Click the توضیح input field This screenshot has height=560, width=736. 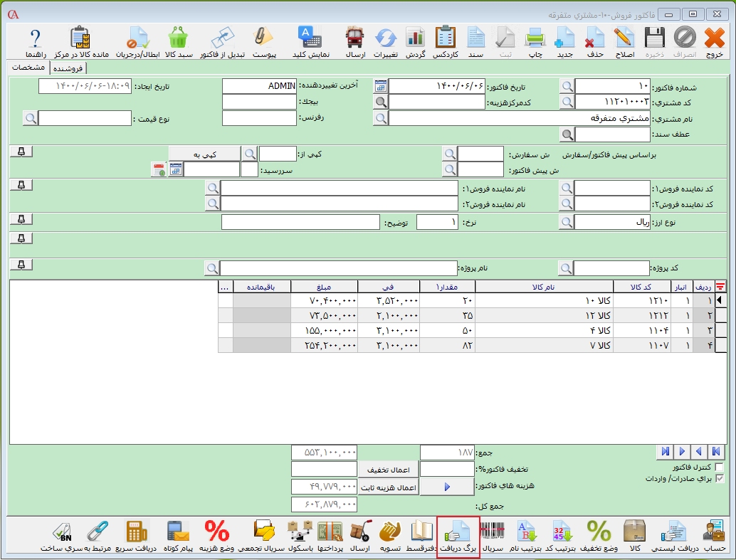click(300, 222)
